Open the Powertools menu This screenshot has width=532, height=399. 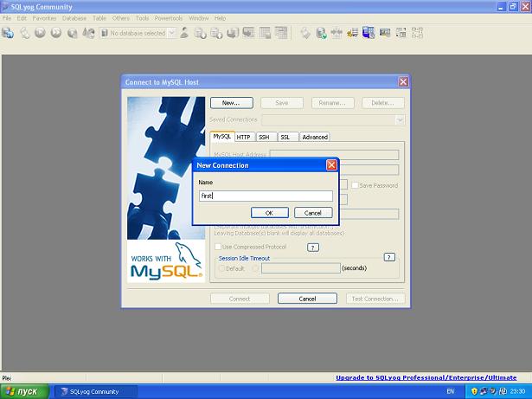coord(169,18)
